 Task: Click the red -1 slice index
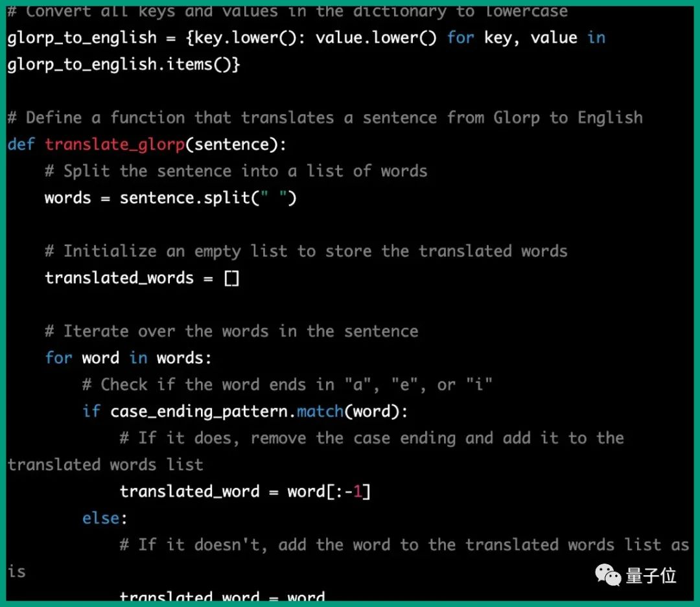click(x=357, y=492)
